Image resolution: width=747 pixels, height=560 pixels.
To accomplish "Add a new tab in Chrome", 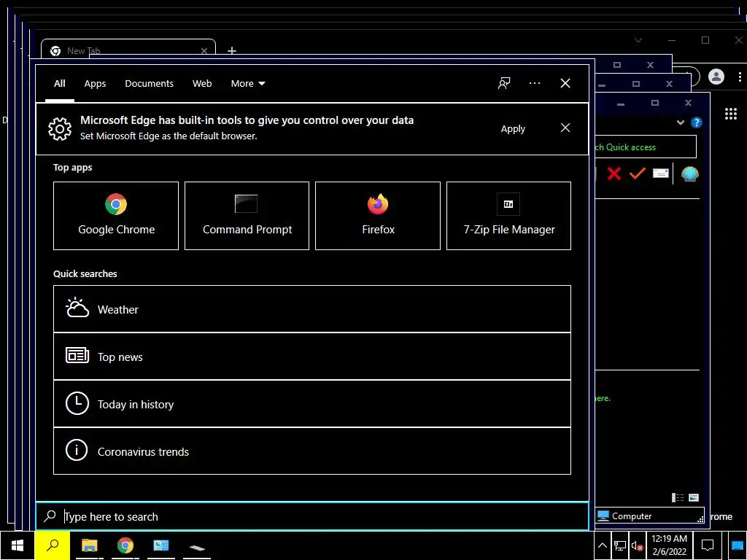I will (x=232, y=50).
